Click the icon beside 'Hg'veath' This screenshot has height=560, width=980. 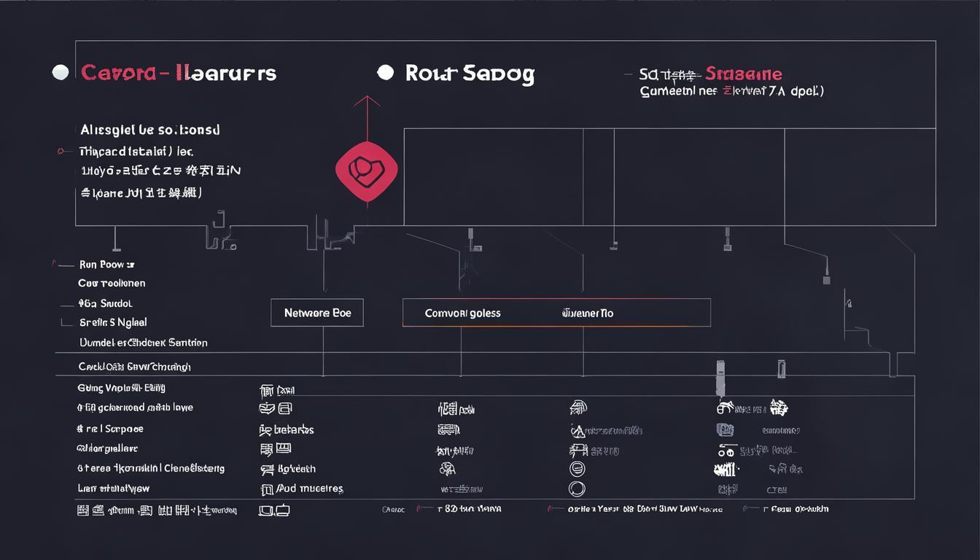click(268, 470)
